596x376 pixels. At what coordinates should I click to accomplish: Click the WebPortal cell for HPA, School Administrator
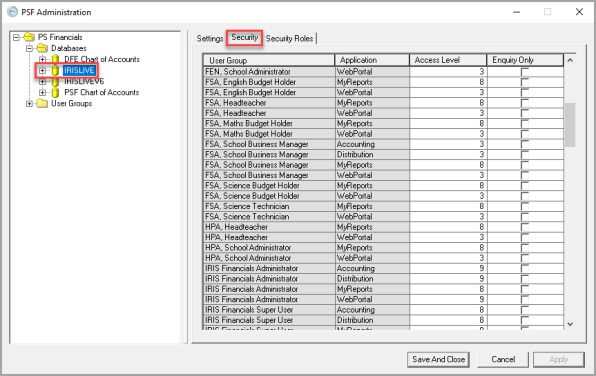tap(372, 258)
